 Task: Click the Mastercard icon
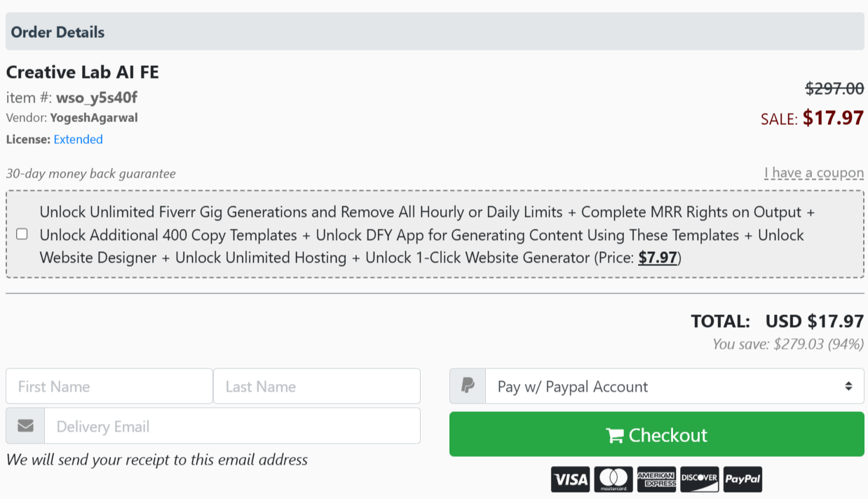[613, 479]
